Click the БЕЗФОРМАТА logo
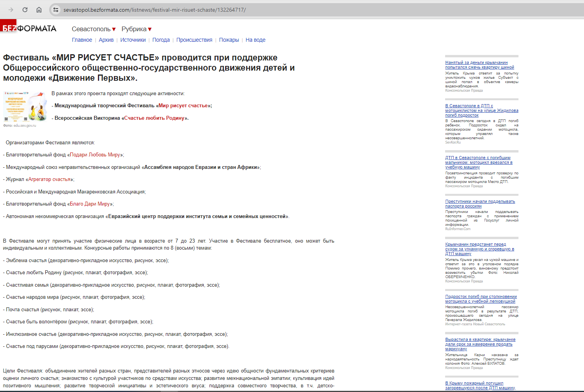Image resolution: width=584 pixels, height=392 pixels. pyautogui.click(x=29, y=28)
